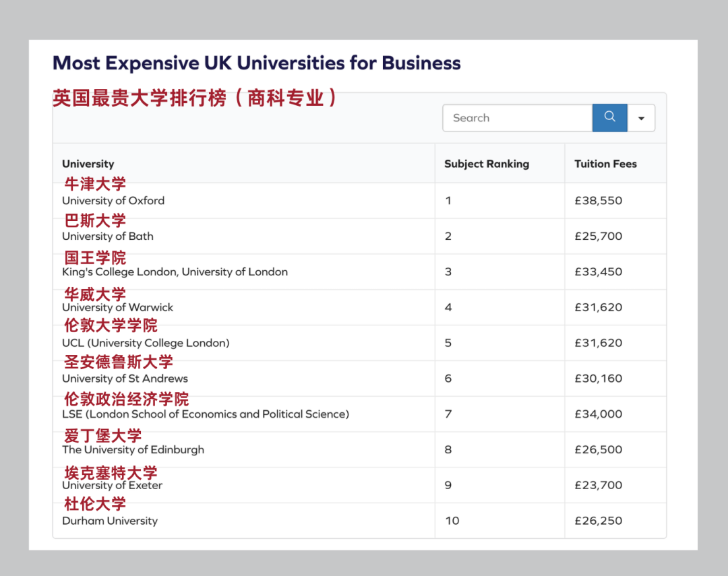
Task: Click ranking number 10 for Durham
Action: (452, 521)
